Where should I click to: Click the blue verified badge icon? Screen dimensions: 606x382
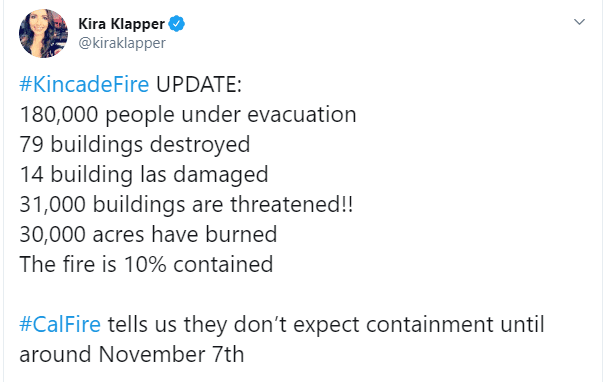[x=177, y=24]
